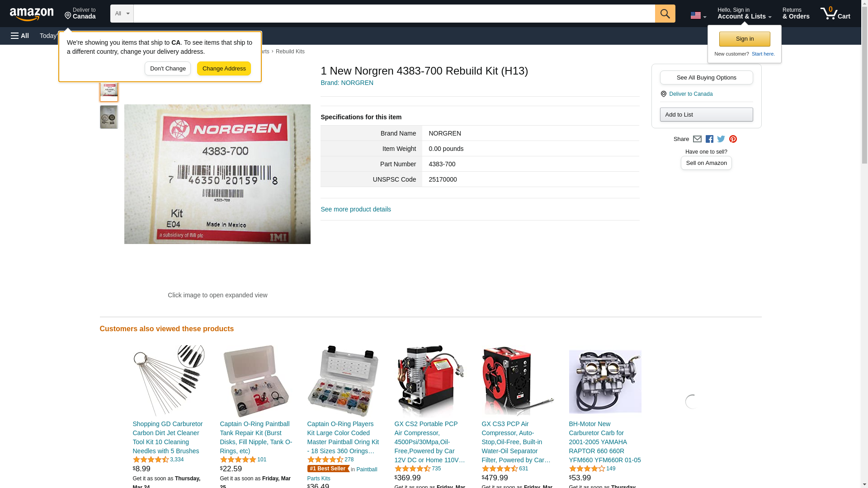The image size is (868, 488).
Task: Open Returns & Orders
Action: click(796, 14)
